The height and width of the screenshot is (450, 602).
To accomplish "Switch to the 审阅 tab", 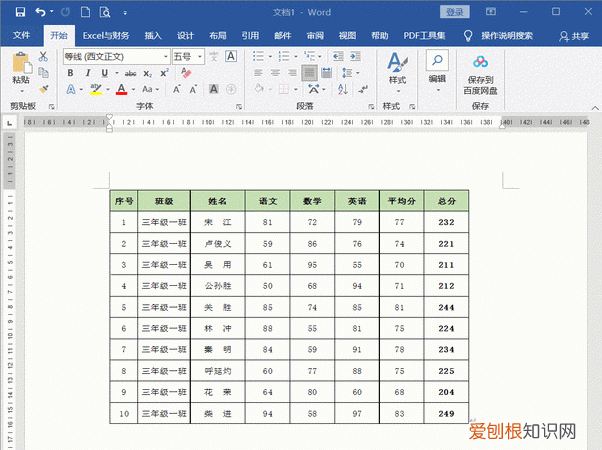I will tap(315, 36).
